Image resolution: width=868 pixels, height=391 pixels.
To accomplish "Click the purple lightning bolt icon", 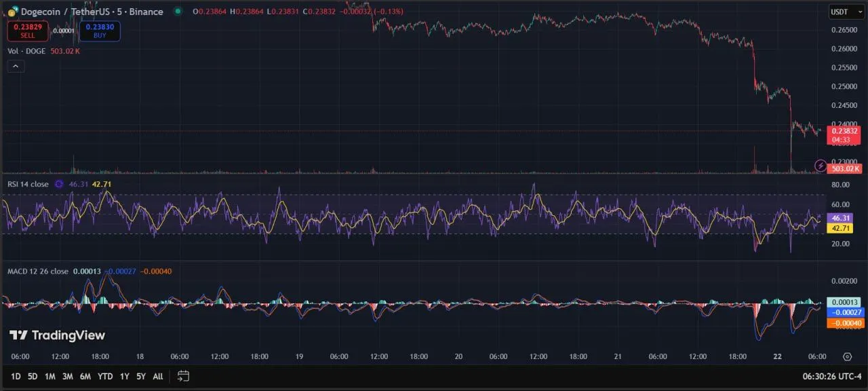I will [821, 165].
